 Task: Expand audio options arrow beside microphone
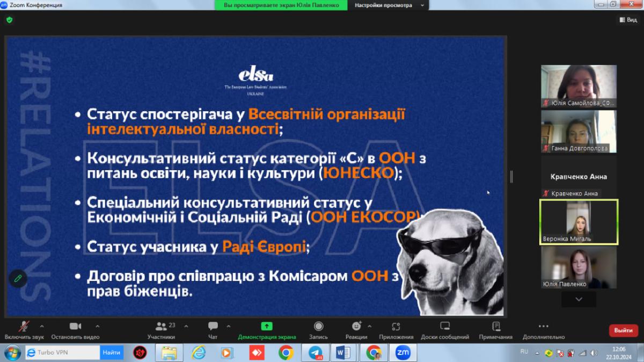coord(42,325)
